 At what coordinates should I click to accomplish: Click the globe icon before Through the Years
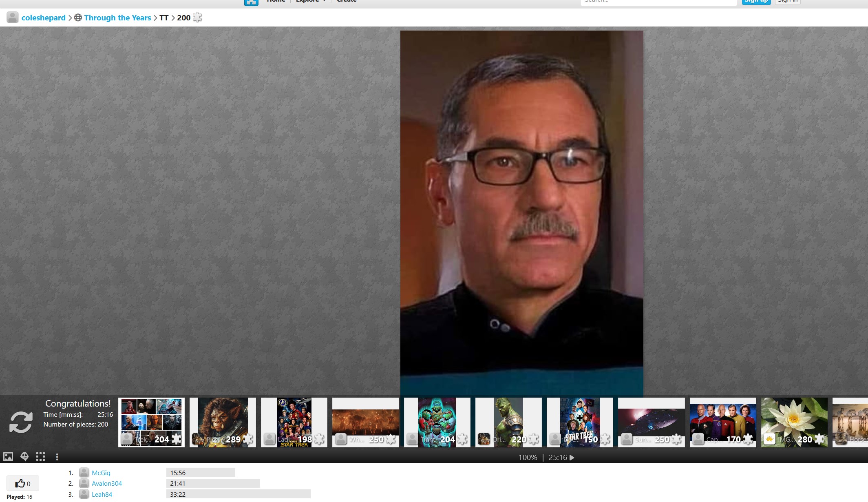(78, 18)
